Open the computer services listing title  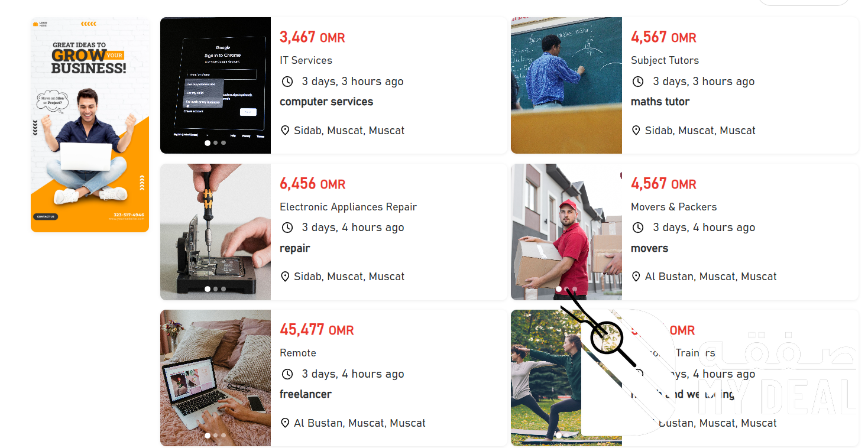coord(326,102)
